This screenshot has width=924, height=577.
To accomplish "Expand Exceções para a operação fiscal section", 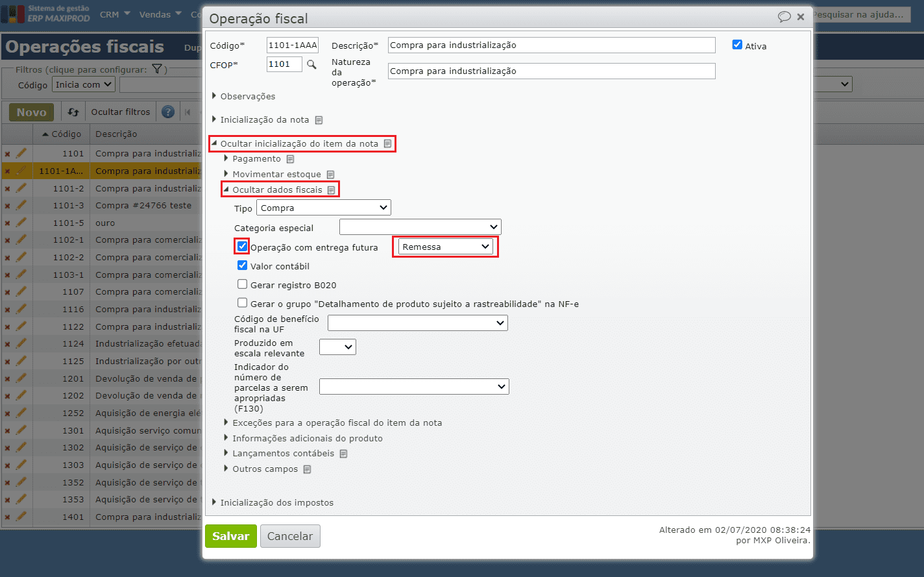I will click(333, 423).
